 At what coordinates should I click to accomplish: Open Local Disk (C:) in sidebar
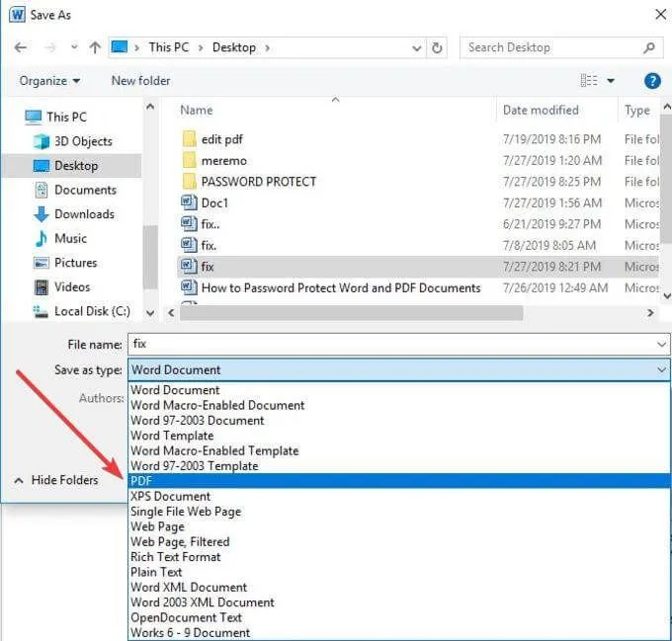coord(82,311)
